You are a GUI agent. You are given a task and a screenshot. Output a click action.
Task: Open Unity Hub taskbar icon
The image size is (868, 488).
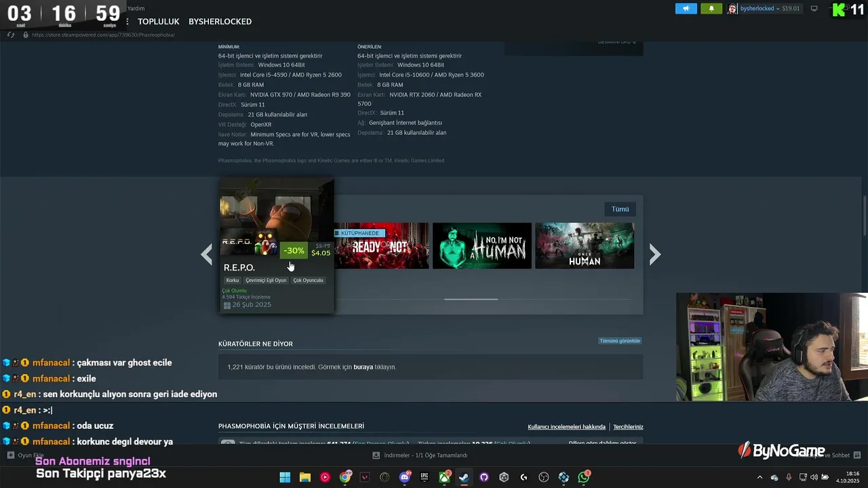click(504, 477)
